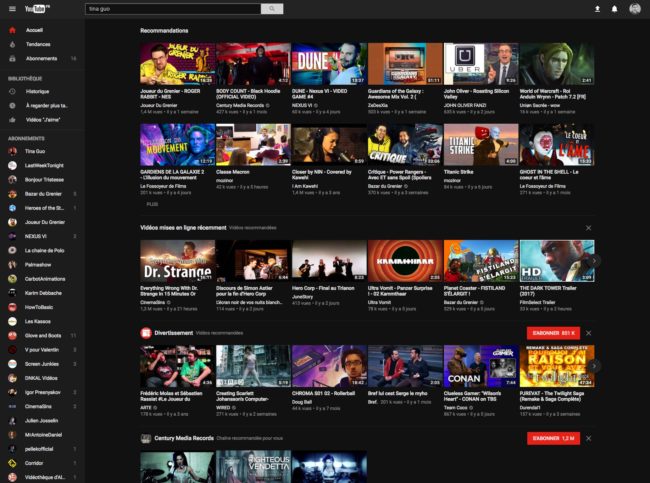
Task: Open the account avatar menu
Action: (635, 9)
